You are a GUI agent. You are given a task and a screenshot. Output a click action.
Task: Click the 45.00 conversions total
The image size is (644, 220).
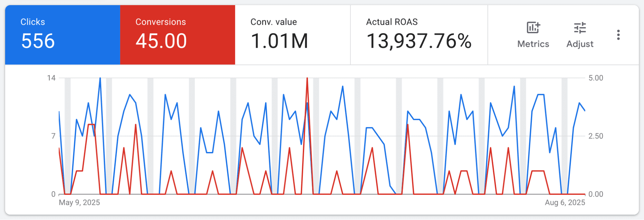click(161, 41)
